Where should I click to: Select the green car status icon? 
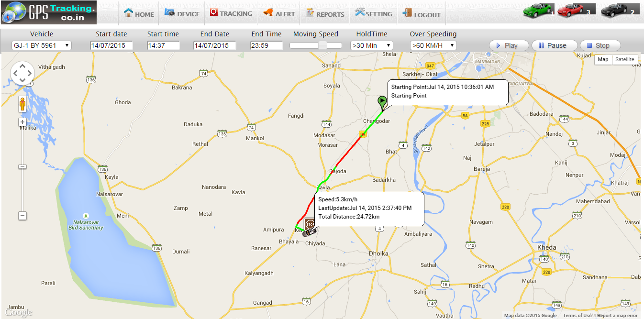pos(538,10)
